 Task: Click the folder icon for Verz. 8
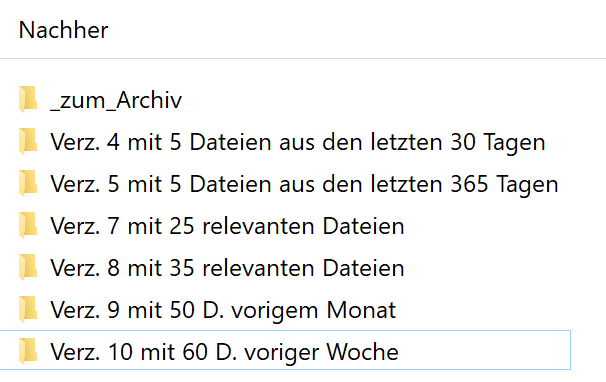click(28, 268)
